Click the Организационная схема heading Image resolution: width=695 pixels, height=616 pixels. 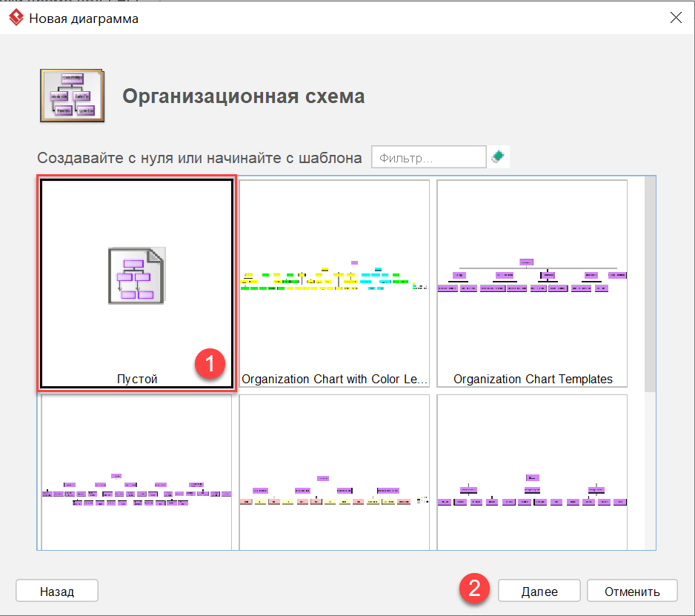[246, 96]
